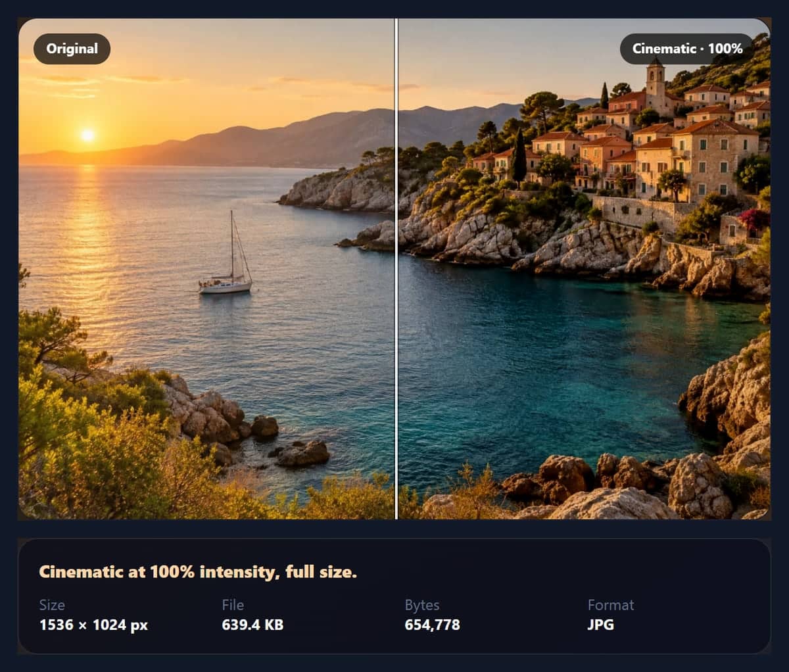Click the setting sun in the original preview
The height and width of the screenshot is (672, 789).
click(x=87, y=135)
